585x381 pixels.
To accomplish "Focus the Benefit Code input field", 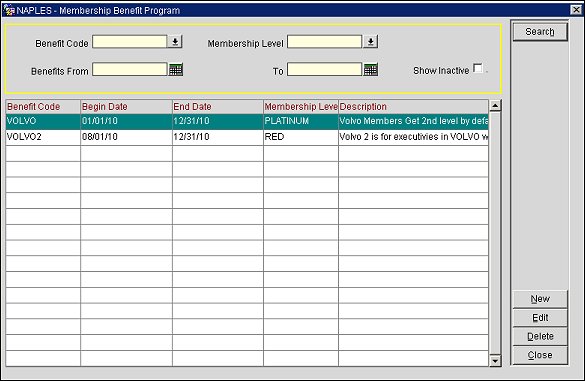I will point(129,41).
